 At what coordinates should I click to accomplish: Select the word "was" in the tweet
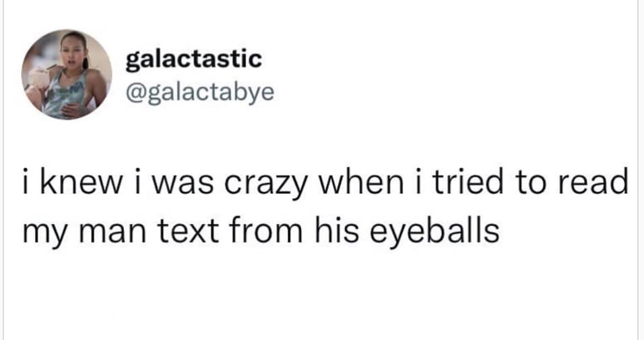point(178,185)
